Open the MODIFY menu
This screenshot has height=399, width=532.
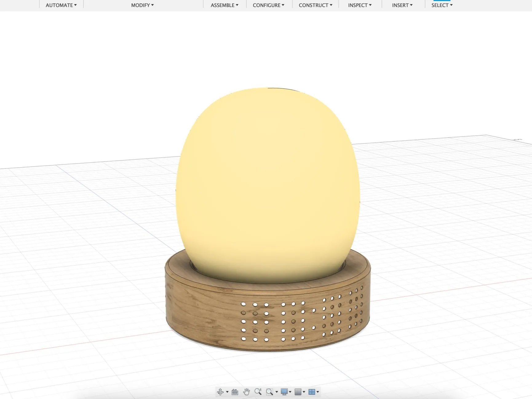[x=142, y=5]
